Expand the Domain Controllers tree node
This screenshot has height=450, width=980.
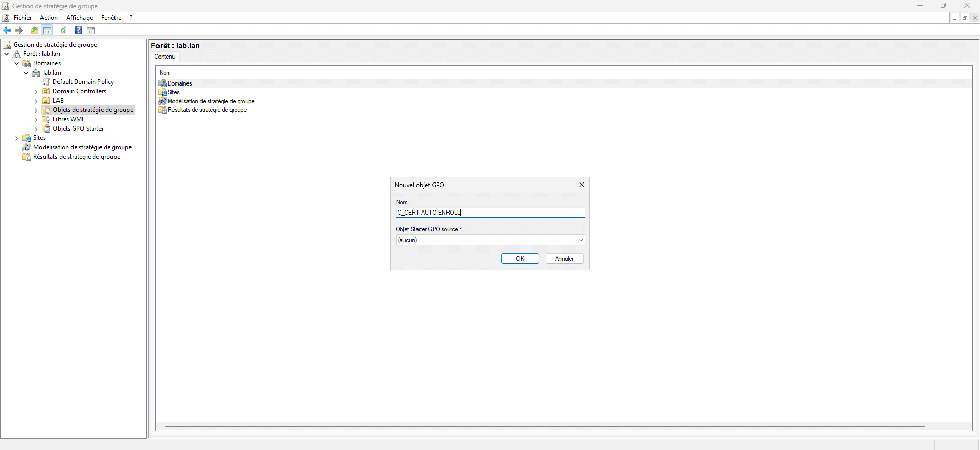pos(36,92)
